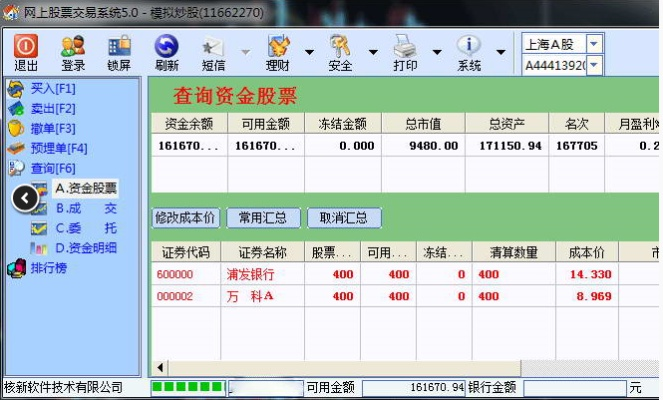Open the 上海A股 market dropdown

coord(594,43)
